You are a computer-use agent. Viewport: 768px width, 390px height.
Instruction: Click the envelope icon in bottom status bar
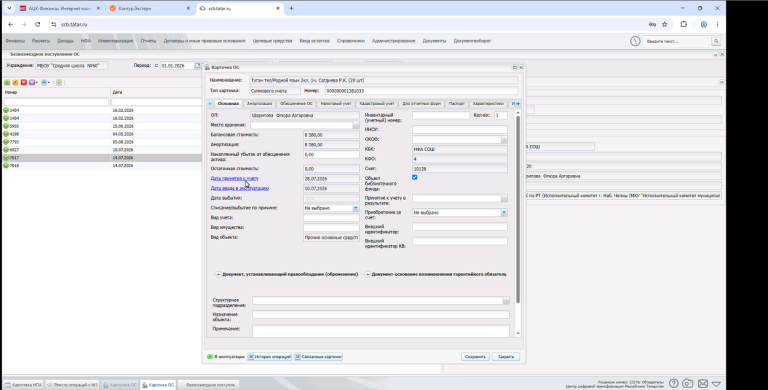click(702, 384)
